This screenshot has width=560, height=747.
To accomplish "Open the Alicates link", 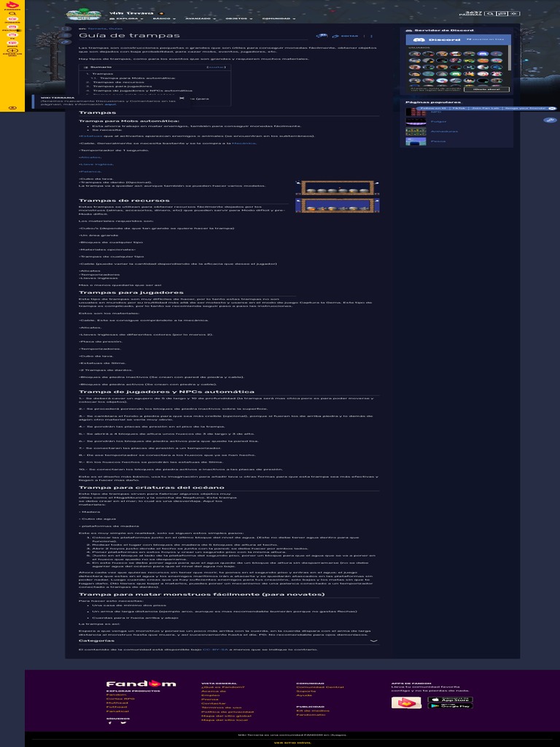I will coord(90,158).
